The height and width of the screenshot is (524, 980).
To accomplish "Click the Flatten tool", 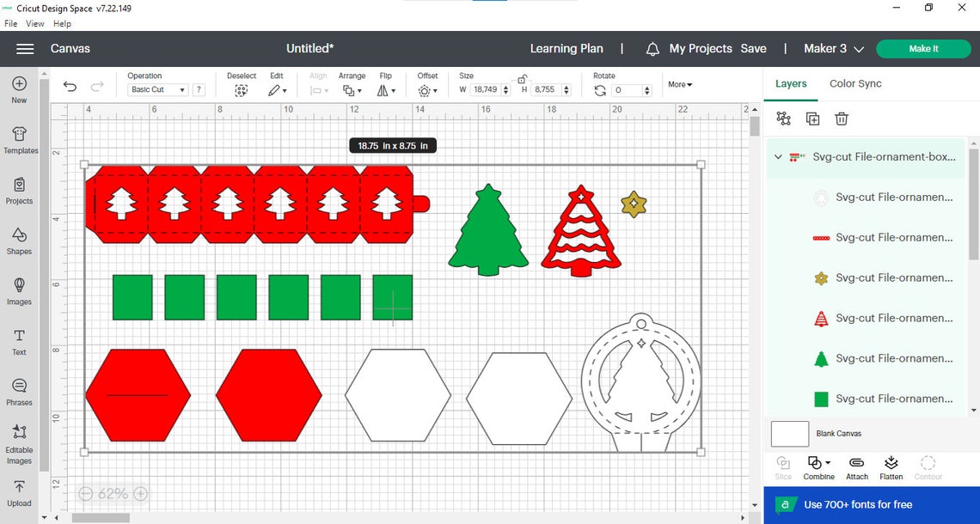I will (x=891, y=468).
